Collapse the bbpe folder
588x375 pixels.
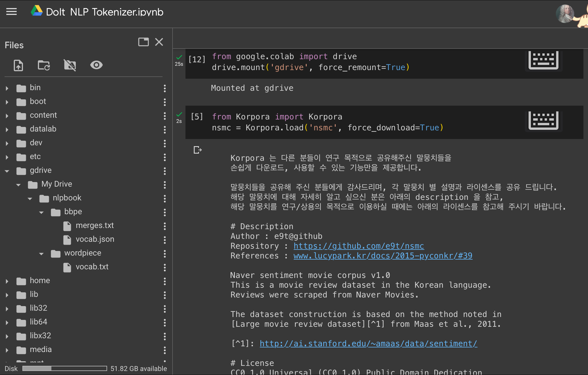coord(41,212)
